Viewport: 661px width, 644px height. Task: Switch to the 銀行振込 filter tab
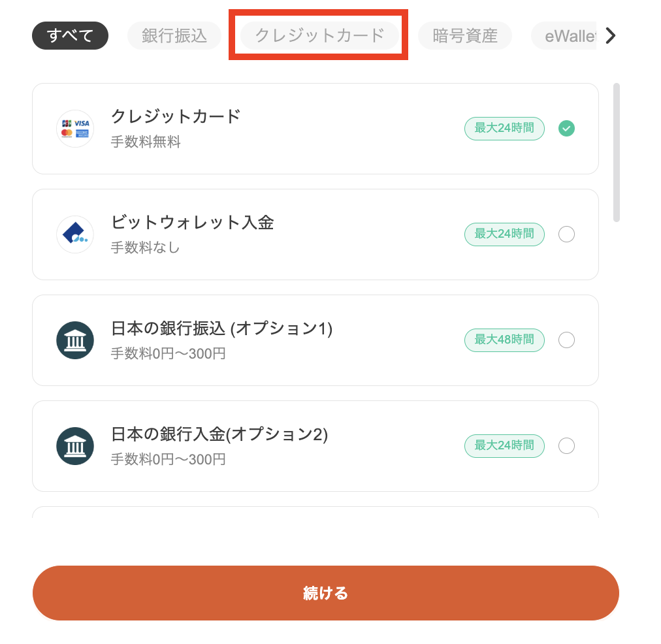[174, 36]
